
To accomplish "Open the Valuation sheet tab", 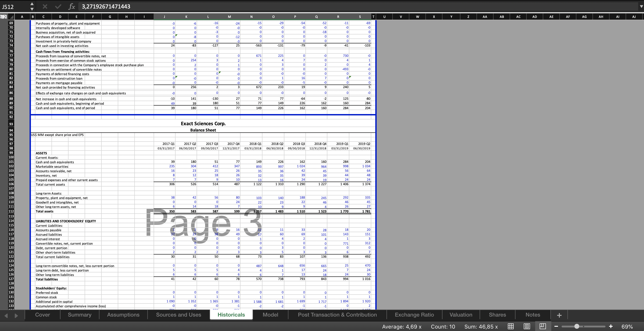I will click(461, 315).
